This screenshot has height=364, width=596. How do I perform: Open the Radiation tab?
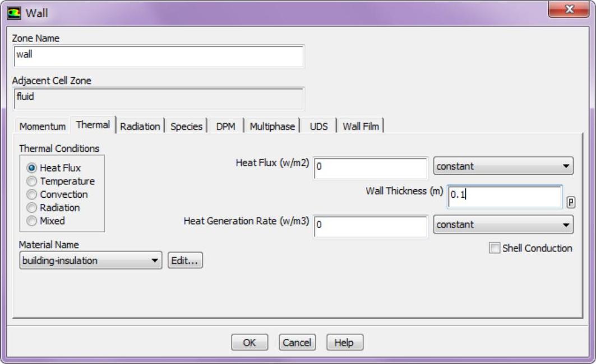tap(140, 127)
